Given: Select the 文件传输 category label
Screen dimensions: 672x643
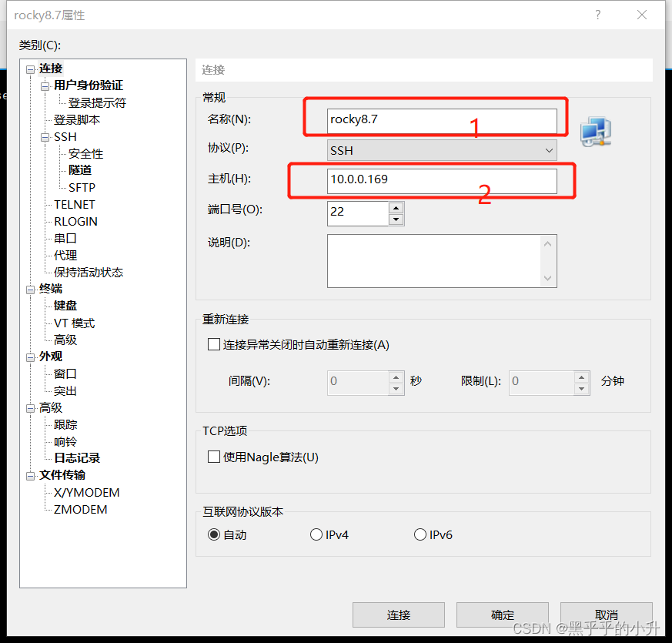Looking at the screenshot, I should 62,475.
